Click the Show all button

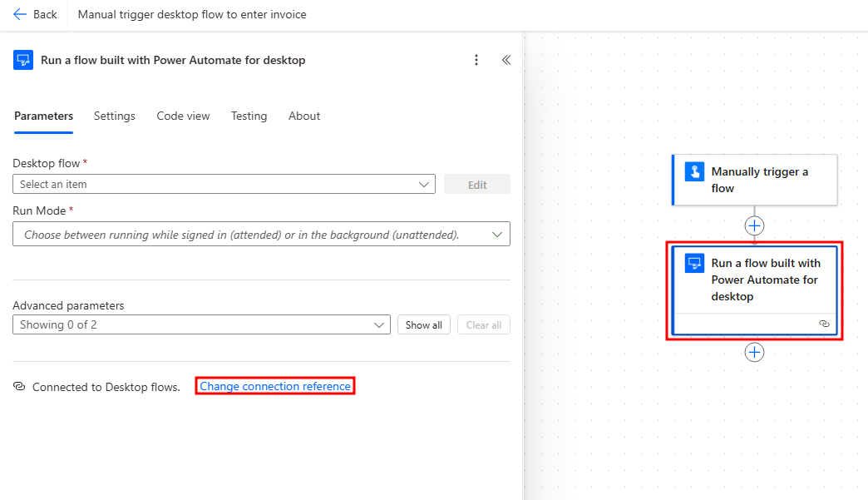[424, 325]
